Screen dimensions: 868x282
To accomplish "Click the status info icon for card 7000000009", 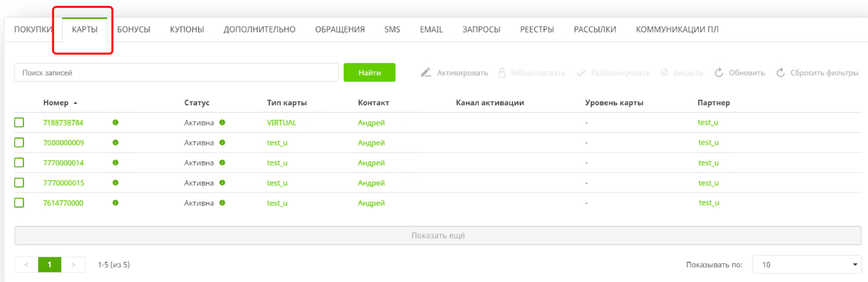I will pyautogui.click(x=222, y=143).
